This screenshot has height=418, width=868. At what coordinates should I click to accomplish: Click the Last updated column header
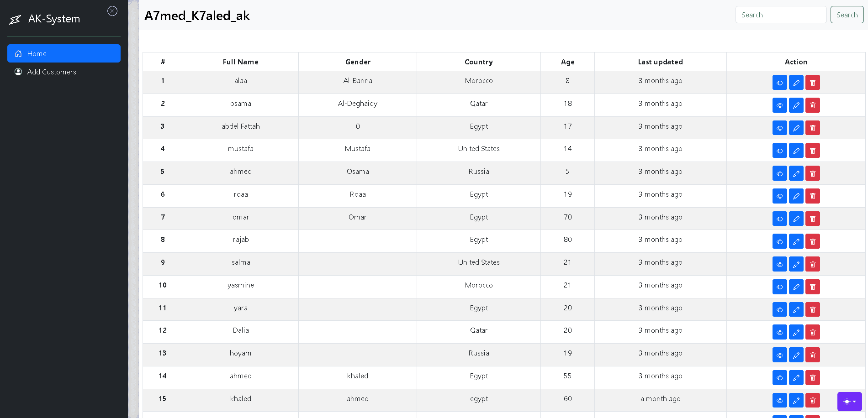pos(660,62)
